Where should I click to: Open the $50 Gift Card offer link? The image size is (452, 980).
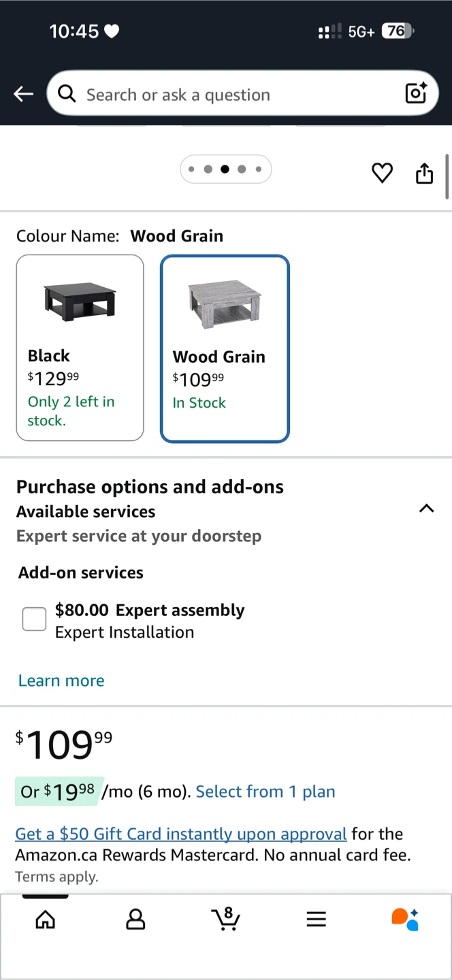pyautogui.click(x=181, y=834)
